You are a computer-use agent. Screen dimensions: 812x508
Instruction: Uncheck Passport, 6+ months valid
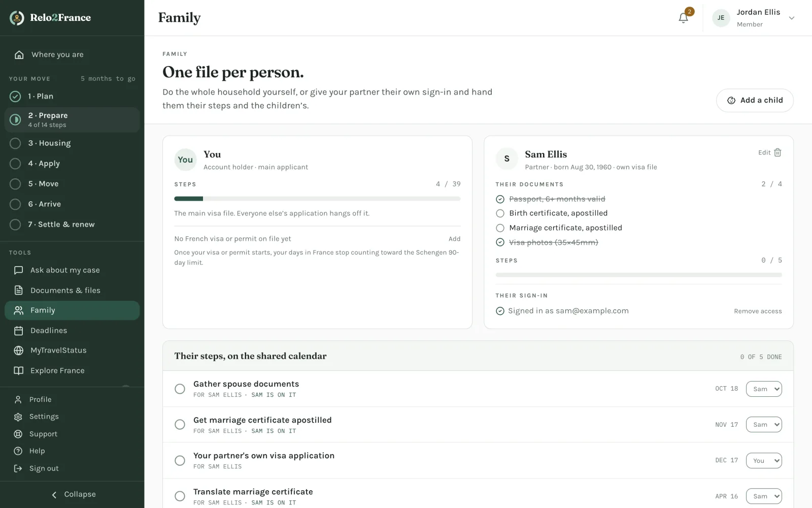pos(500,199)
